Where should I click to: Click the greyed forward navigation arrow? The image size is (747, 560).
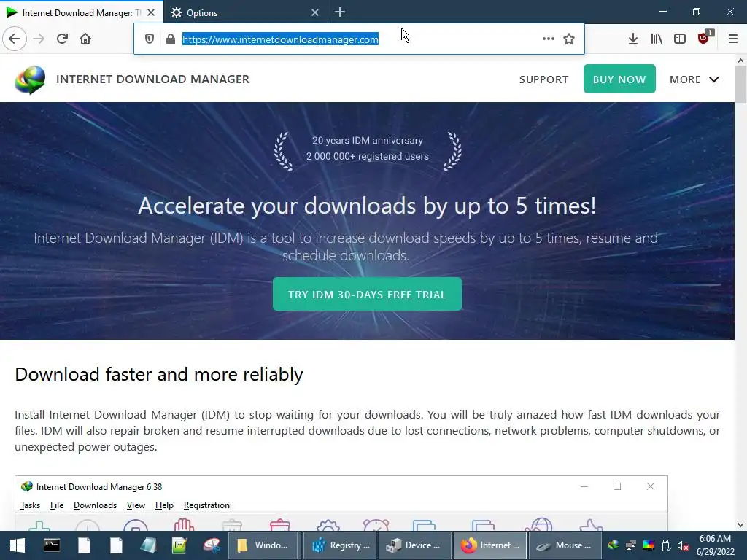[x=39, y=39]
